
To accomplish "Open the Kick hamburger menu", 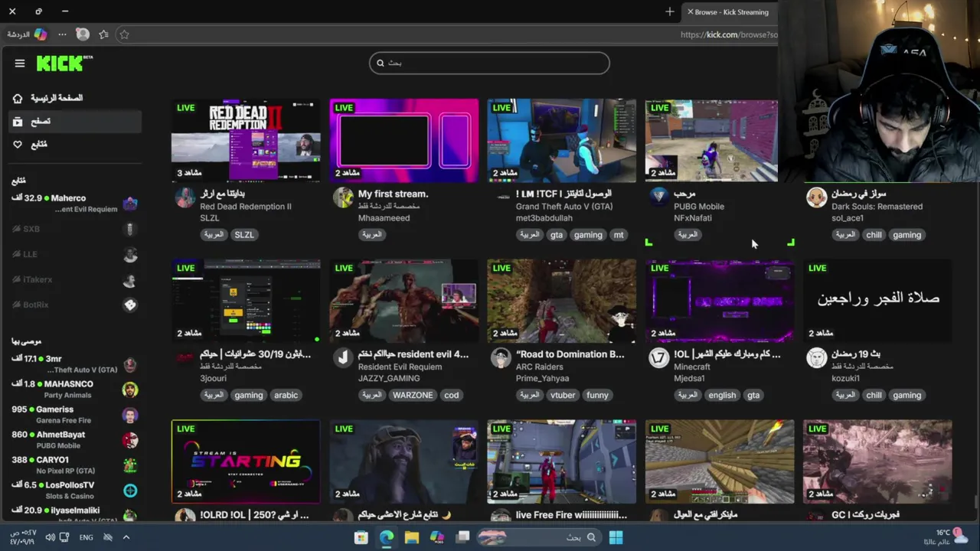I will [x=20, y=64].
